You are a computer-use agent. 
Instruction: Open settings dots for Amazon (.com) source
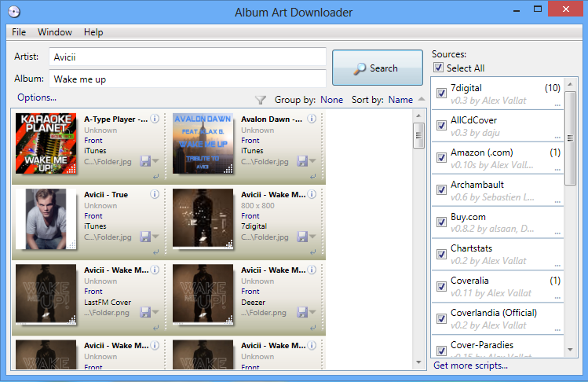tap(557, 170)
